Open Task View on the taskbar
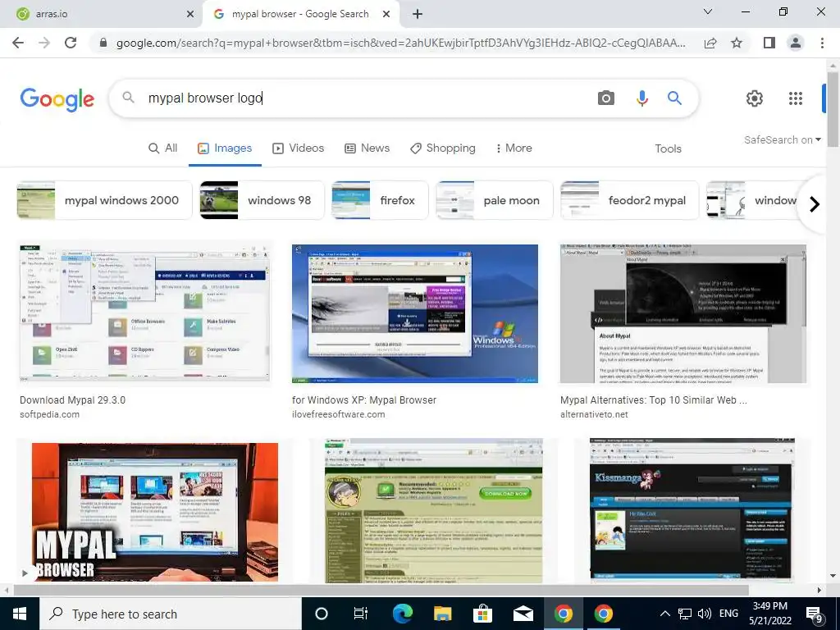The height and width of the screenshot is (630, 840). (361, 614)
